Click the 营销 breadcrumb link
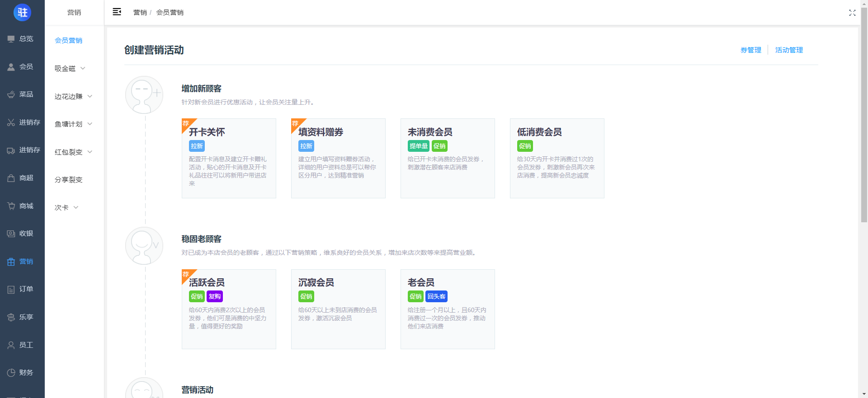The image size is (868, 398). (x=140, y=12)
